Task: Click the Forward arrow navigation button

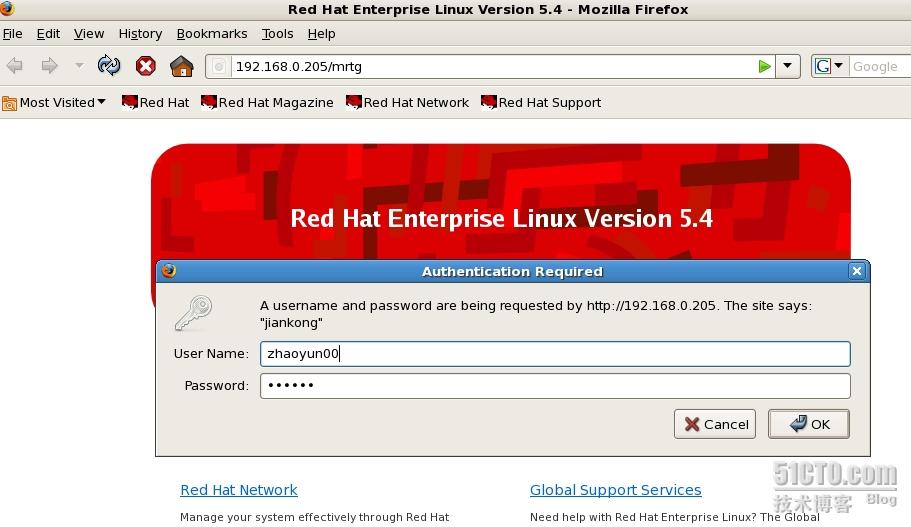Action: point(49,66)
